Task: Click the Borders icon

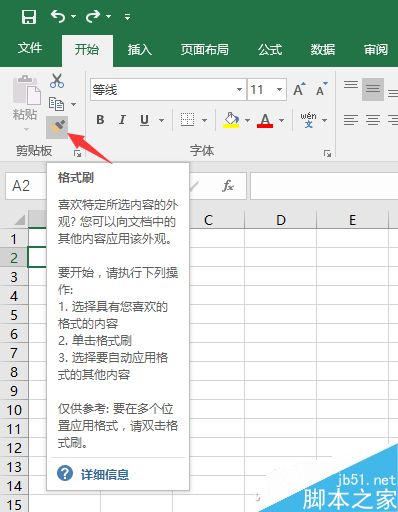Action: coord(187,119)
